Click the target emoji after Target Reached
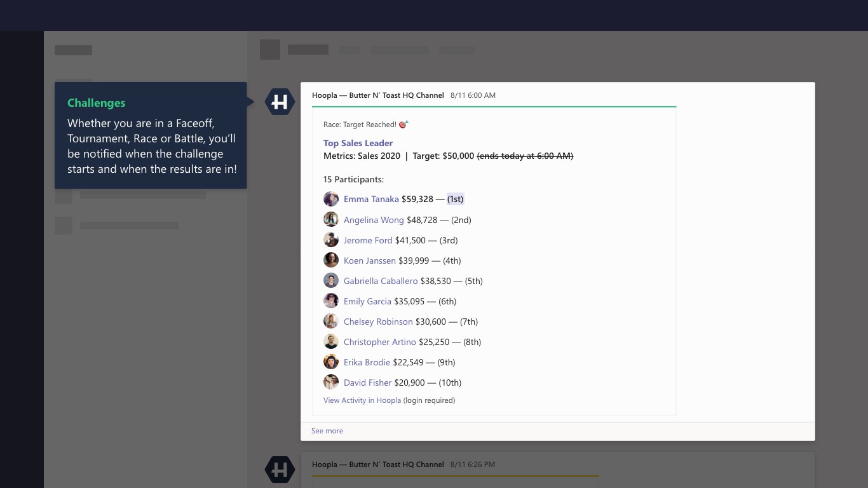The image size is (868, 488). 403,124
